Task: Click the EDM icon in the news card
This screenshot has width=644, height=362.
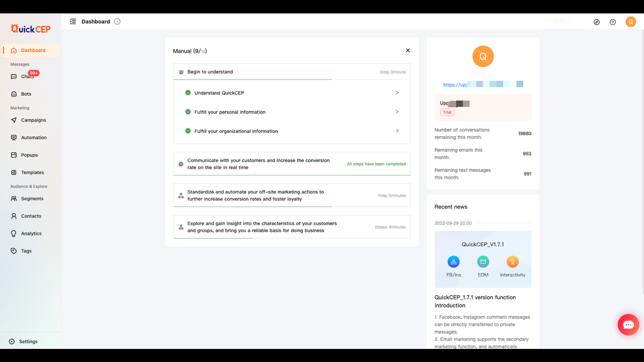Action: click(x=483, y=261)
